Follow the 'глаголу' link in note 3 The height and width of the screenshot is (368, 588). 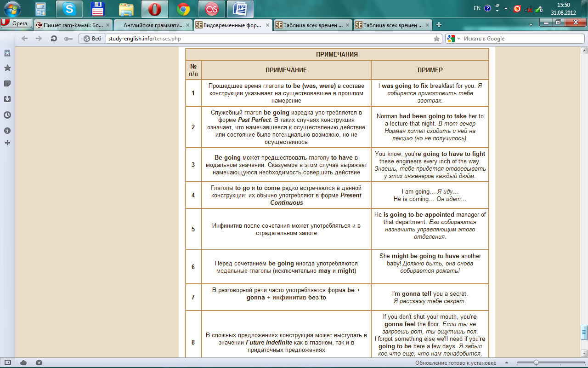coord(319,157)
